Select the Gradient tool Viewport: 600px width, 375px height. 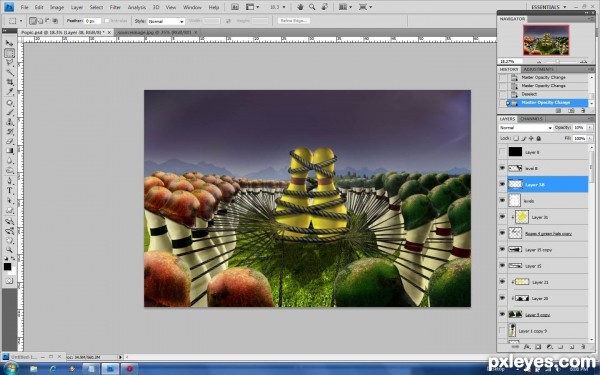9,151
